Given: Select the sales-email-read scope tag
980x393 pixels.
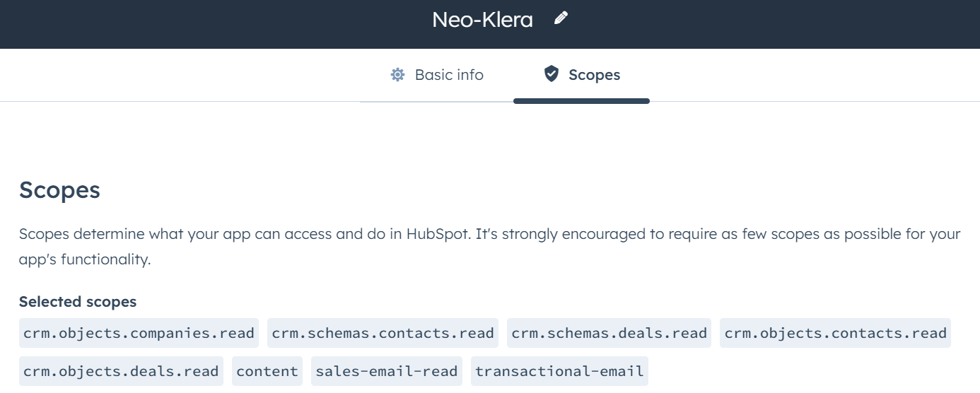Looking at the screenshot, I should [x=387, y=371].
